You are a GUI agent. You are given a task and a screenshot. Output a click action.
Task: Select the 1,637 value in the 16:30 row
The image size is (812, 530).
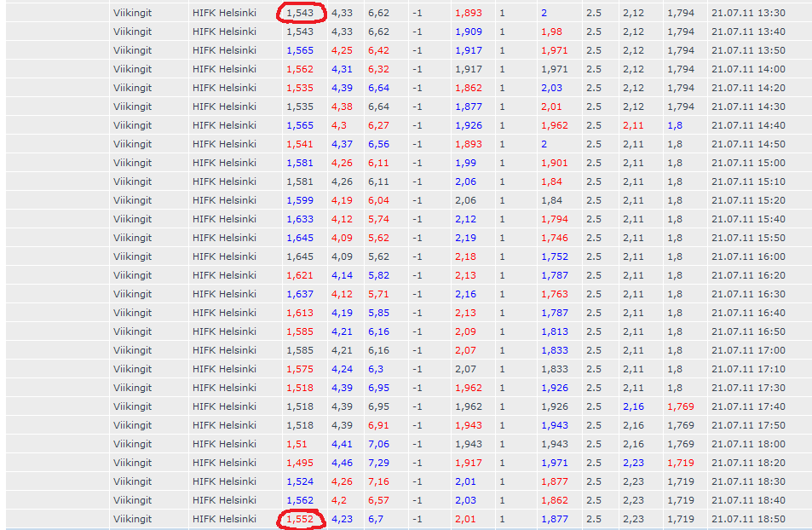tap(300, 294)
